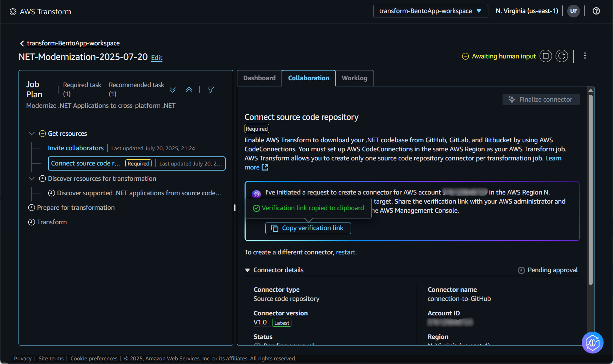Click the AWS Transform logo icon

(x=13, y=12)
